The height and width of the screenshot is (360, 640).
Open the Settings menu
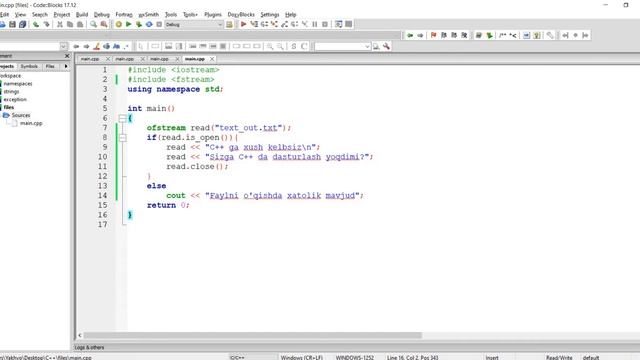point(270,14)
